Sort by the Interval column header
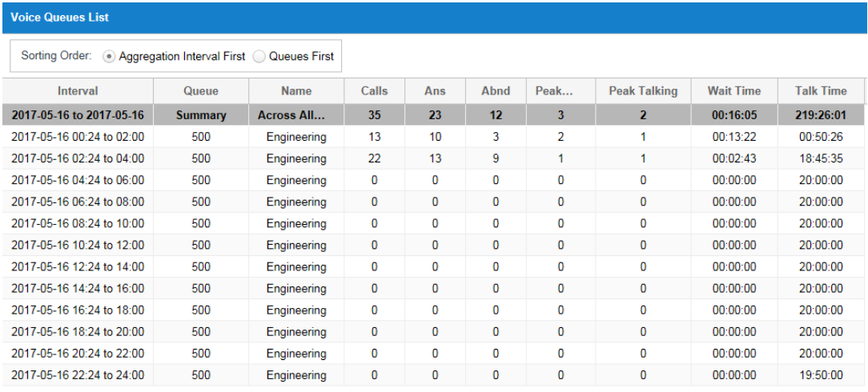 pyautogui.click(x=78, y=91)
